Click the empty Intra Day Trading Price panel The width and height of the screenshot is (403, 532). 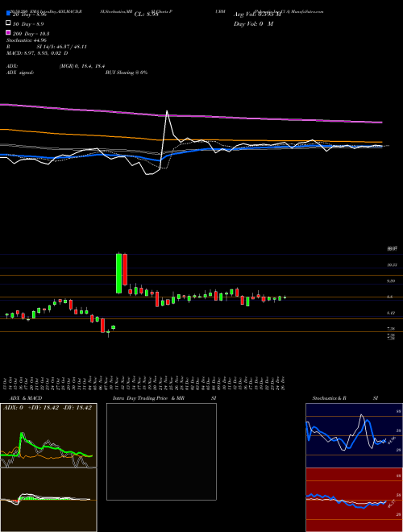pos(161,451)
